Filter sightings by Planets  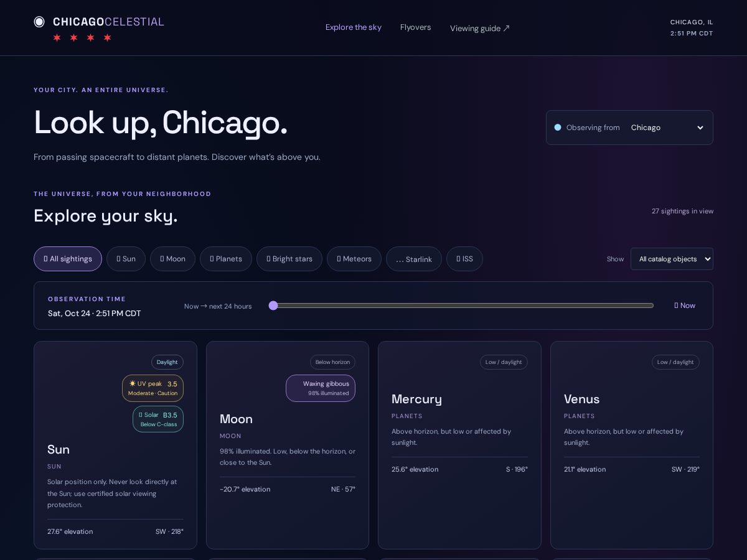226,259
